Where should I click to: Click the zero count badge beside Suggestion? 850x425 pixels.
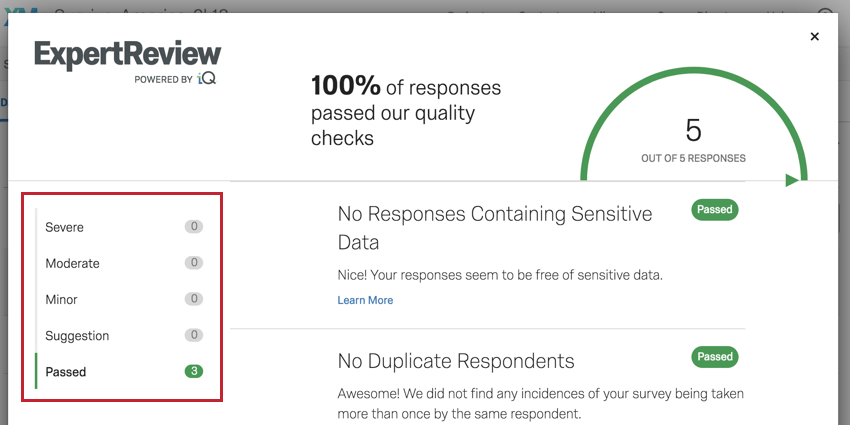tap(194, 335)
